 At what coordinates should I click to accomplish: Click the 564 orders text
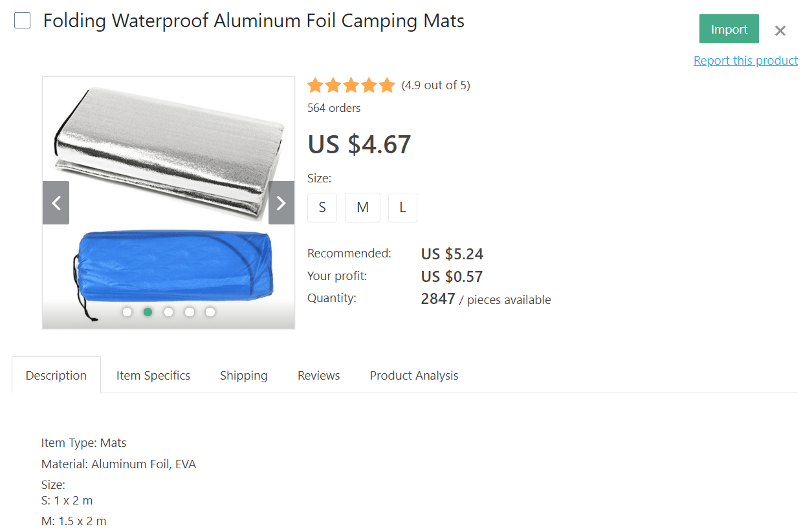(x=334, y=107)
